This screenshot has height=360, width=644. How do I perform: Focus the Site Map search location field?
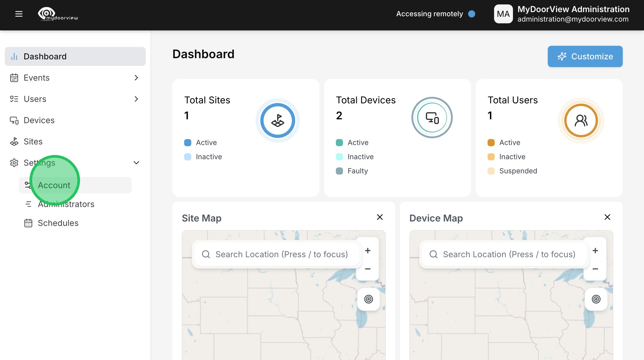tap(281, 254)
